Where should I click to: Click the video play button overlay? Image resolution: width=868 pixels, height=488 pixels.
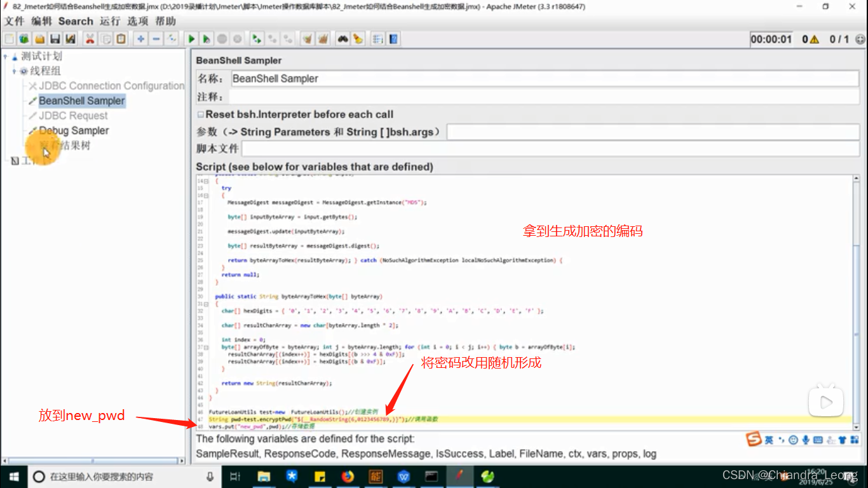(x=826, y=402)
